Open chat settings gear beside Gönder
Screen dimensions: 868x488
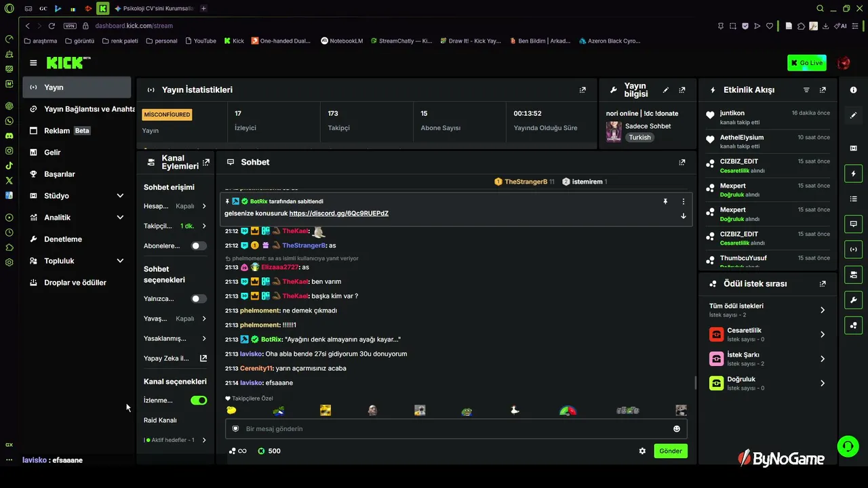642,451
